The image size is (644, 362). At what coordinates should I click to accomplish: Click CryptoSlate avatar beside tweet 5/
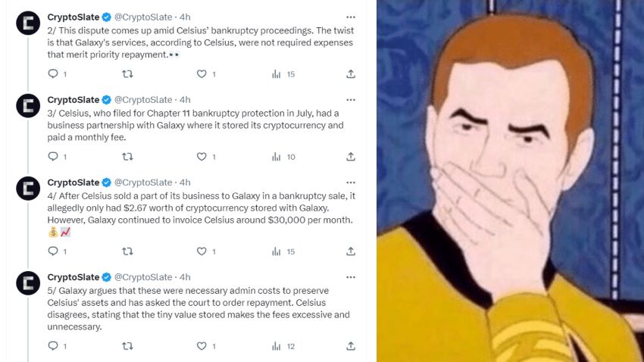coord(28,283)
